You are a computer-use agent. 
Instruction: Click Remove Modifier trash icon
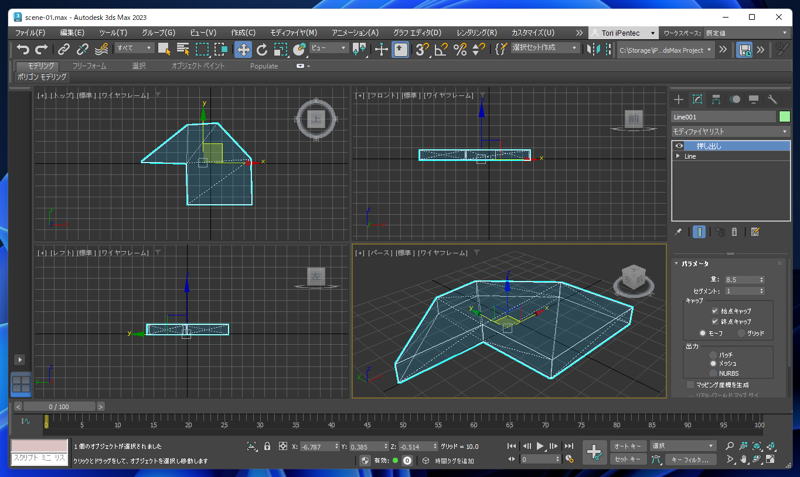tap(734, 232)
